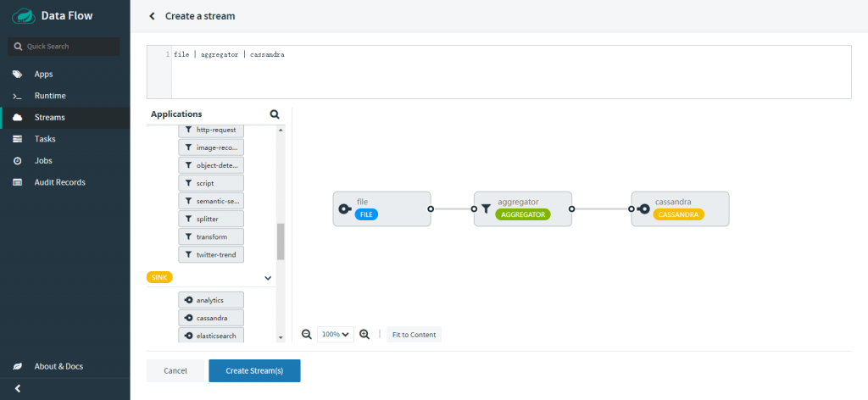
Task: Go back using the arrow beside Create a stream
Action: [x=152, y=16]
